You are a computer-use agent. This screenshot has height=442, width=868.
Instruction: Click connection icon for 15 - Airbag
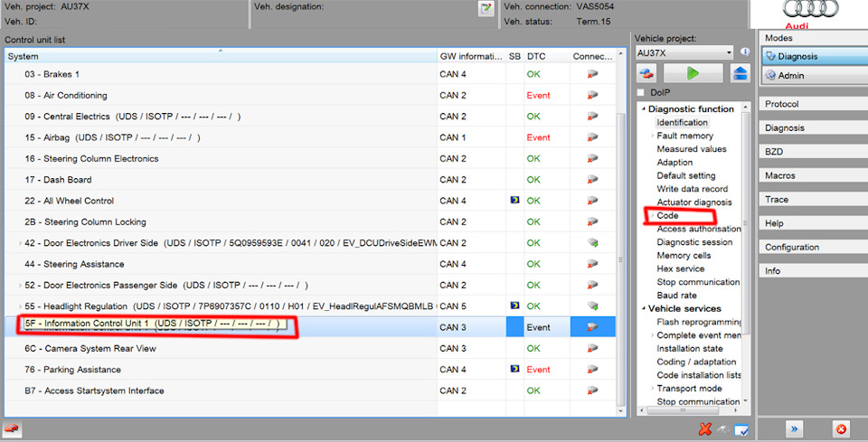click(592, 137)
